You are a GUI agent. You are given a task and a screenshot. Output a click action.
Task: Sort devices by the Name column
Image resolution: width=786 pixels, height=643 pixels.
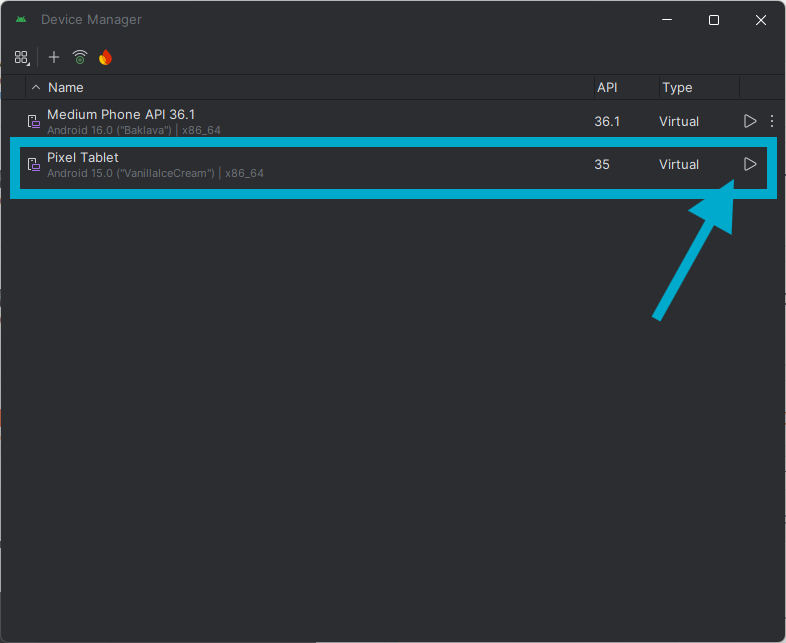[x=66, y=88]
